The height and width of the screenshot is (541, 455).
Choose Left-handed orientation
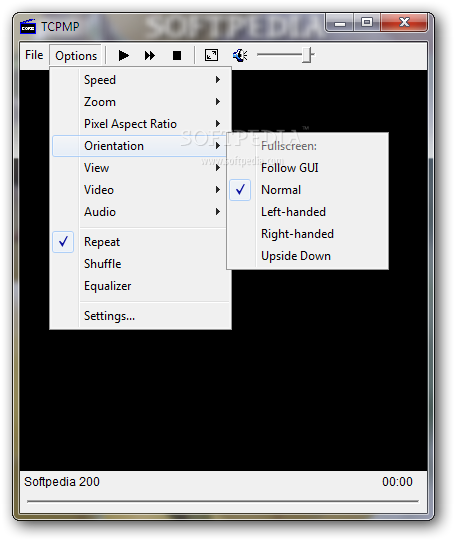tap(308, 212)
